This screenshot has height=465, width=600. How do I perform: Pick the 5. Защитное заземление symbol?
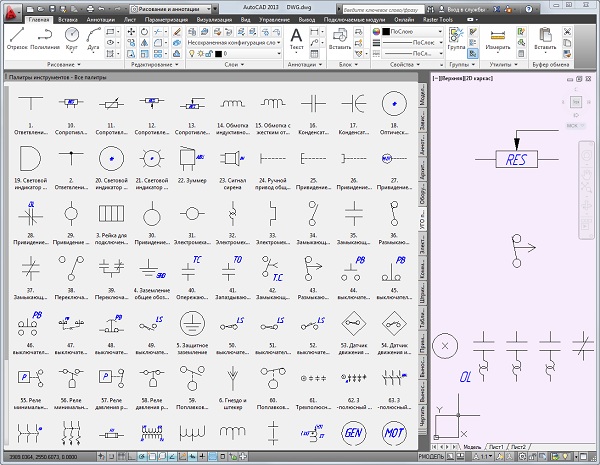pyautogui.click(x=191, y=324)
